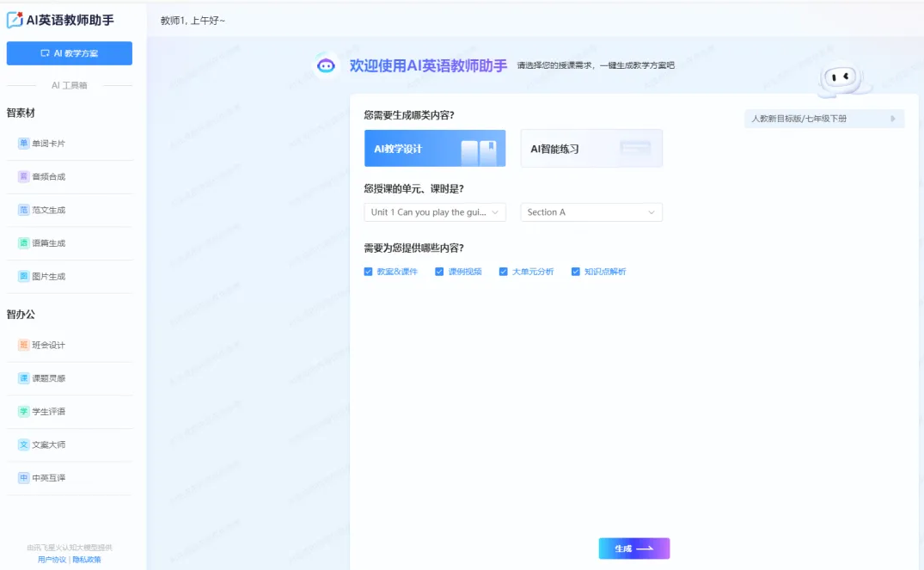Open the 用户协议 link
This screenshot has width=924, height=570.
coord(52,560)
